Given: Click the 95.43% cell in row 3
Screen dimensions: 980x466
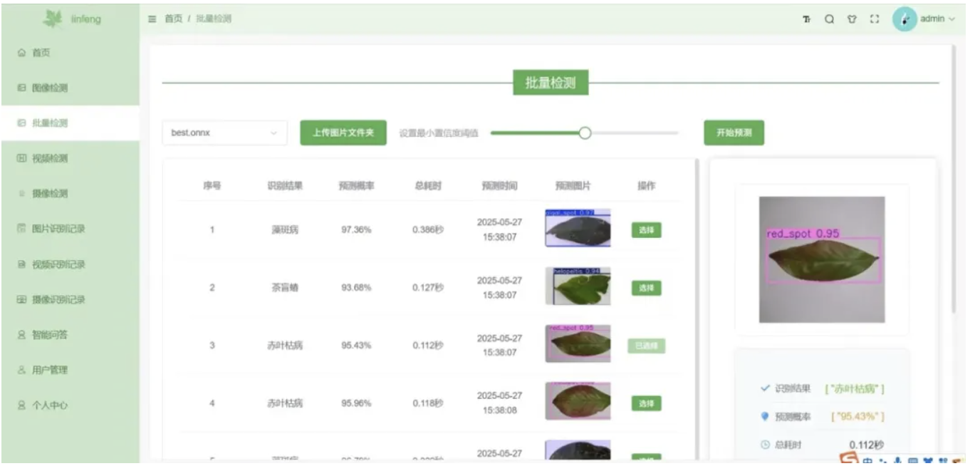Looking at the screenshot, I should [x=356, y=346].
